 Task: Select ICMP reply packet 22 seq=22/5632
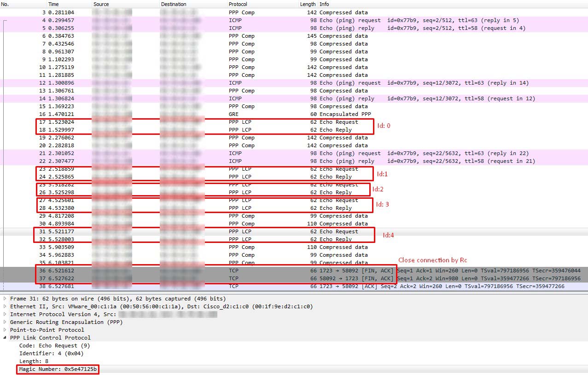(294, 161)
